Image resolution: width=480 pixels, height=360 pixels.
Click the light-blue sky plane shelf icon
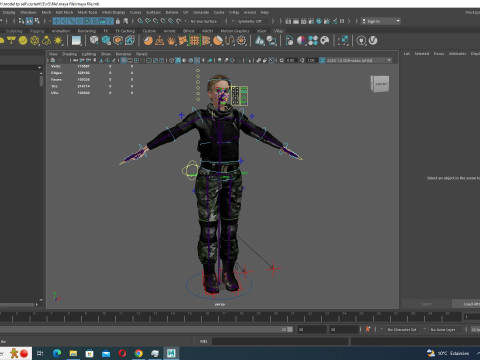point(76,41)
